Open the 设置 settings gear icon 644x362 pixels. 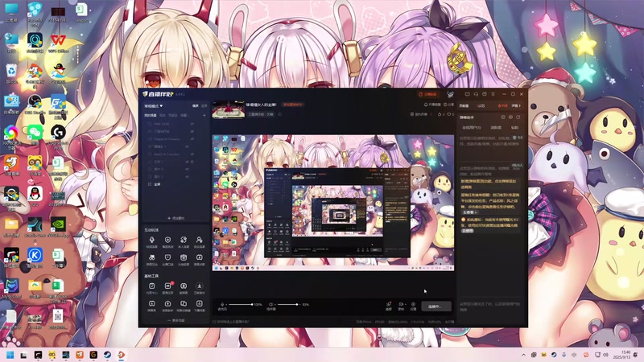click(413, 306)
